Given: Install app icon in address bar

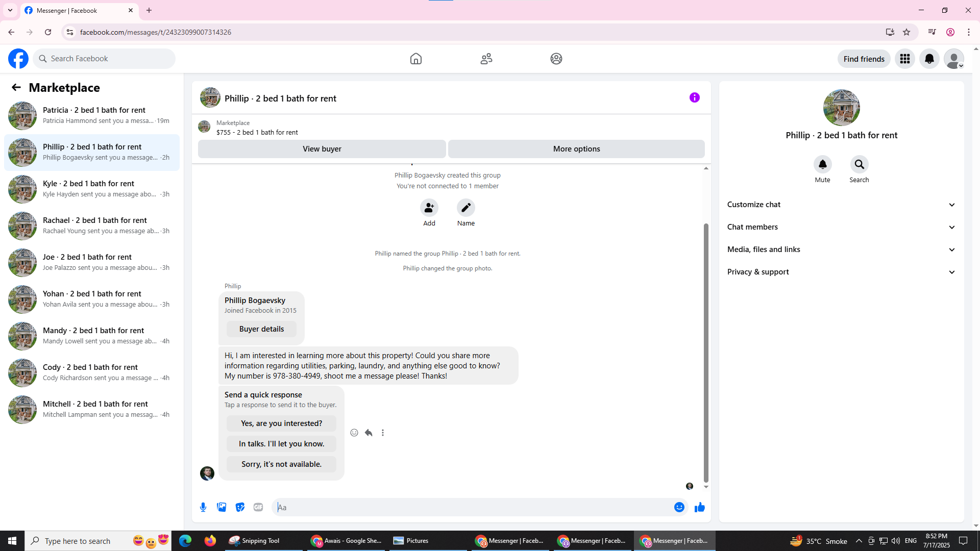Looking at the screenshot, I should click(890, 32).
